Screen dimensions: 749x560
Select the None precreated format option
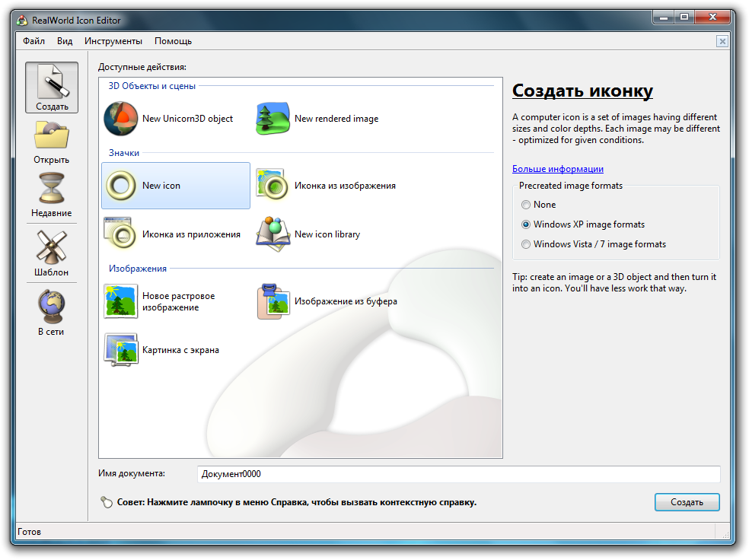coord(526,205)
